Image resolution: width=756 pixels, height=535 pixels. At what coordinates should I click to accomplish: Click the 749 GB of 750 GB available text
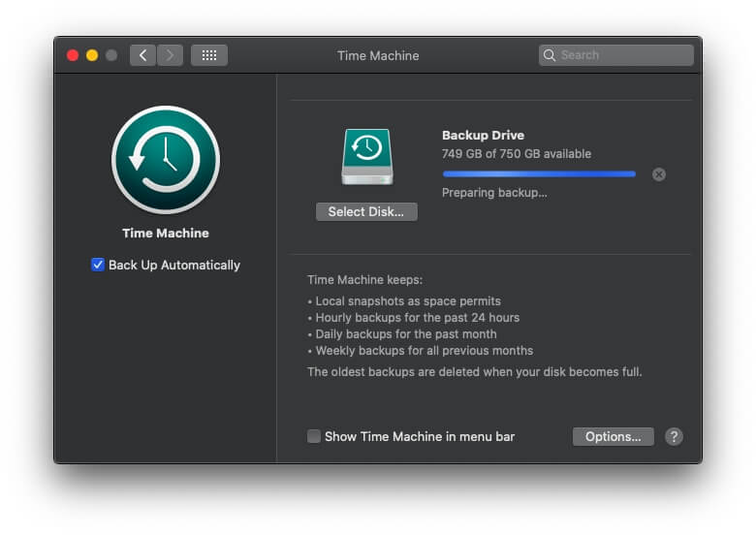click(x=516, y=154)
